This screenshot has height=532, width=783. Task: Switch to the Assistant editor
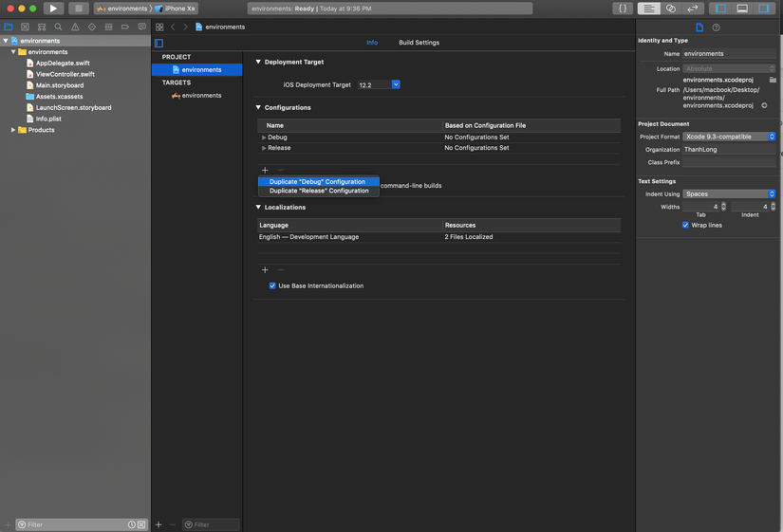pyautogui.click(x=671, y=9)
